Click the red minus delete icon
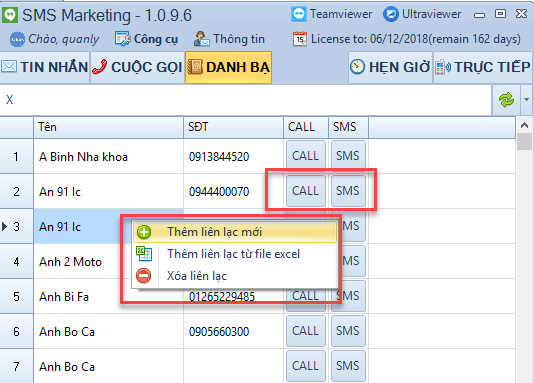This screenshot has width=534, height=383. point(144,275)
